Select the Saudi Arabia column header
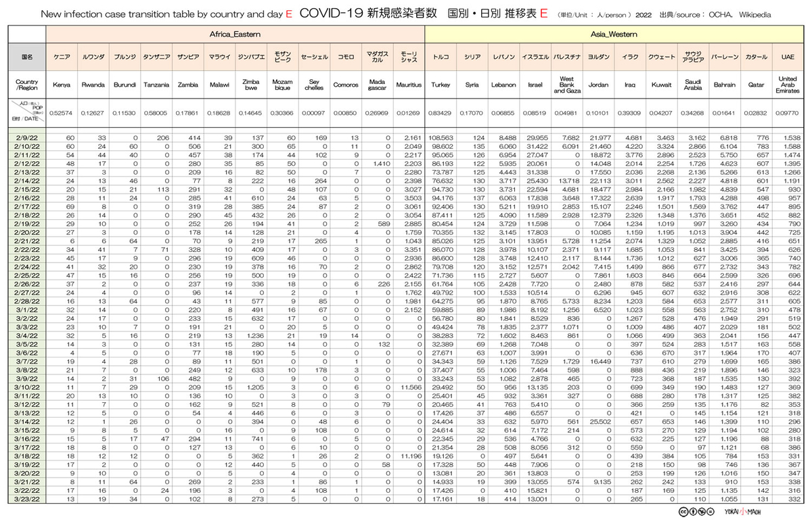812x522 pixels. (693, 86)
